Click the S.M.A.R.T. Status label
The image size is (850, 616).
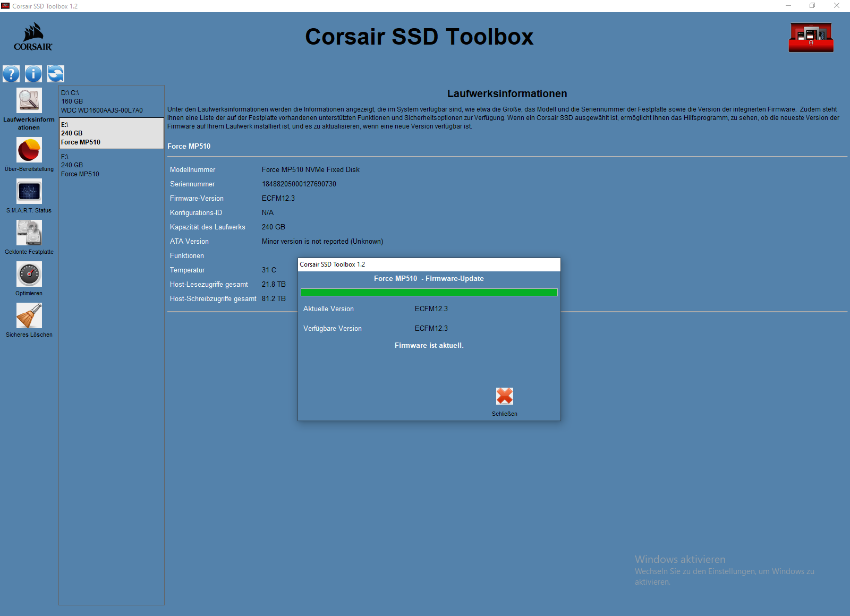click(29, 210)
